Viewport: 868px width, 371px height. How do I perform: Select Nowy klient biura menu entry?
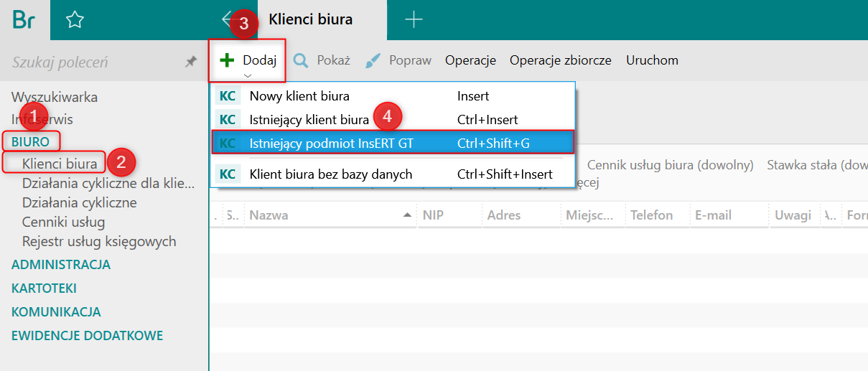click(299, 95)
